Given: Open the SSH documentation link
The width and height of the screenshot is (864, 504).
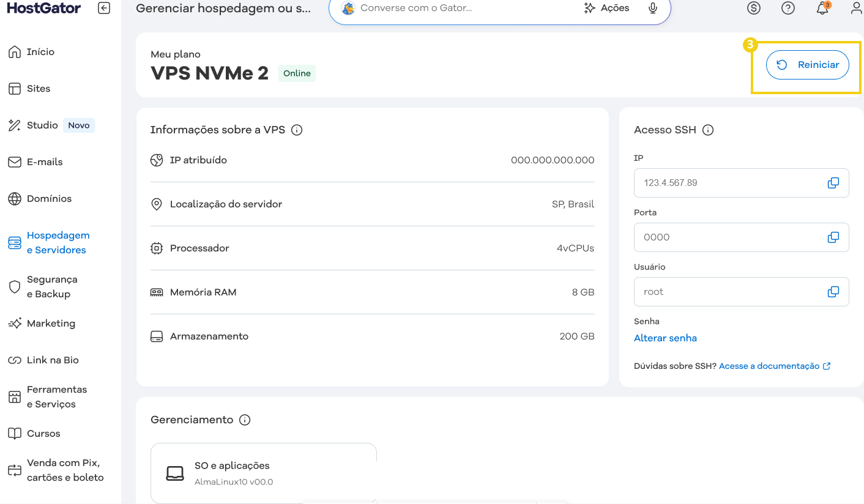Looking at the screenshot, I should [770, 366].
